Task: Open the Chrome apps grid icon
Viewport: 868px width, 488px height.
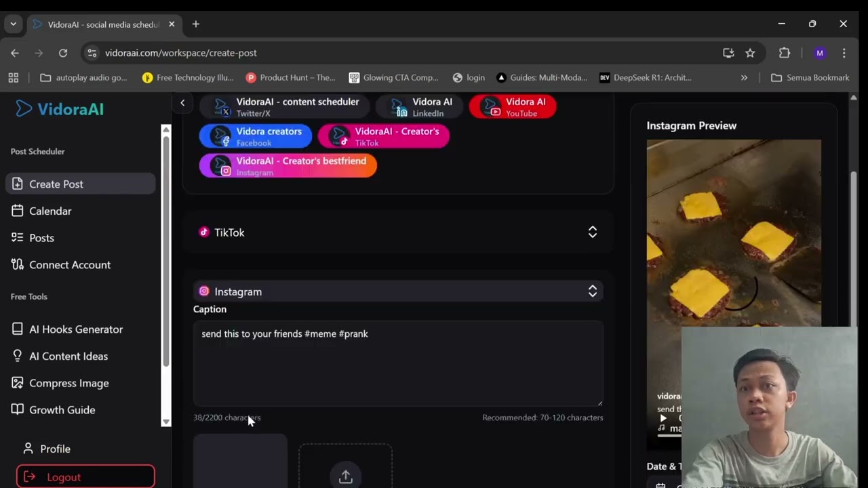Action: point(13,77)
